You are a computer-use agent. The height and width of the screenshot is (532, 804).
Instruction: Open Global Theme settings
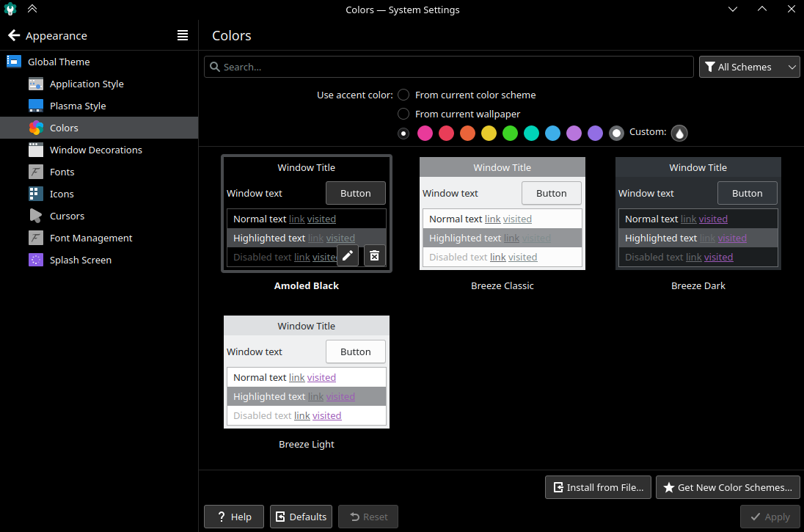99,62
